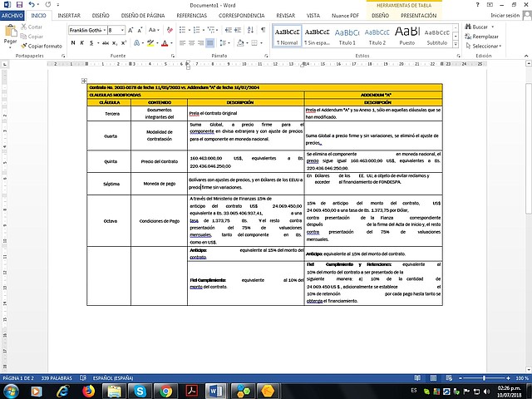This screenshot has height=399, width=532.
Task: Toggle superscript formatting
Action: [124, 42]
